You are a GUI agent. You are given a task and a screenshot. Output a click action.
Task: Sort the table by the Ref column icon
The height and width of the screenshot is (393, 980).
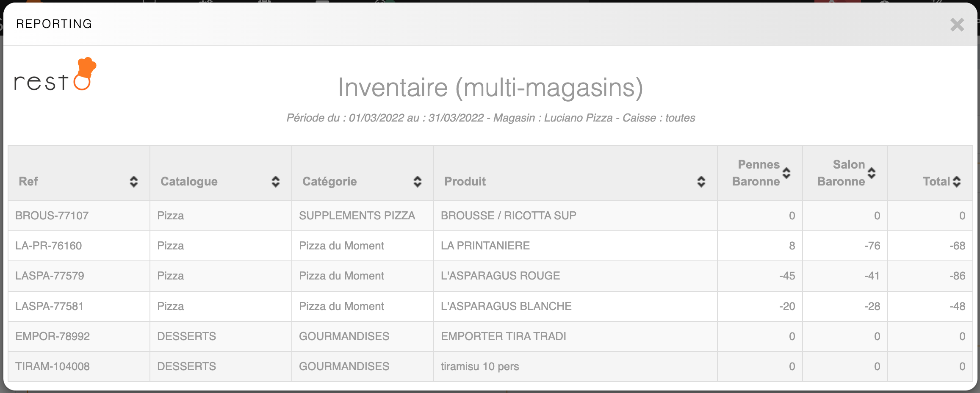[x=133, y=182]
